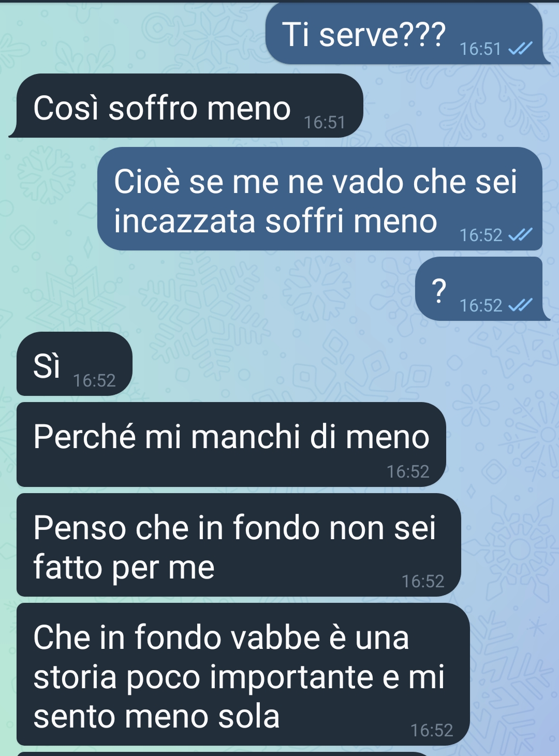
Task: Tap the 'Penso che in fondo non sei fatto per me' bubble
Action: (239, 545)
